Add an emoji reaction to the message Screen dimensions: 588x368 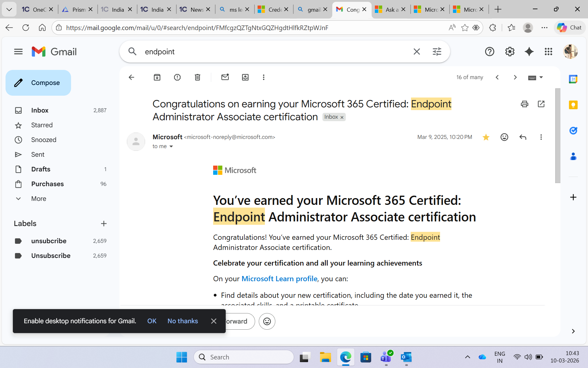pyautogui.click(x=504, y=137)
